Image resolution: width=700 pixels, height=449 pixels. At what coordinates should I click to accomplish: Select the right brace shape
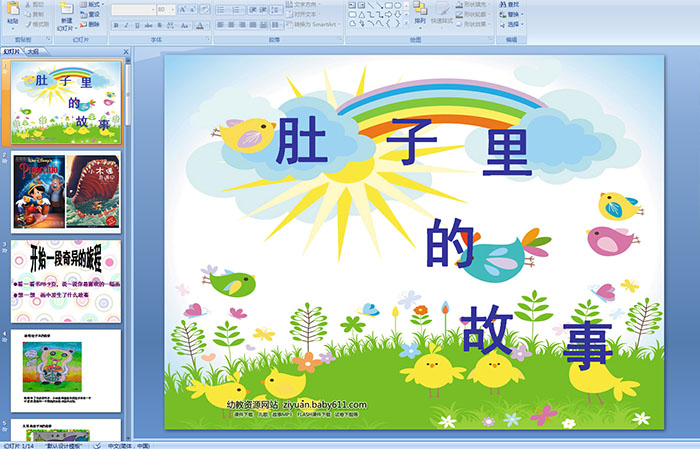pyautogui.click(x=397, y=23)
